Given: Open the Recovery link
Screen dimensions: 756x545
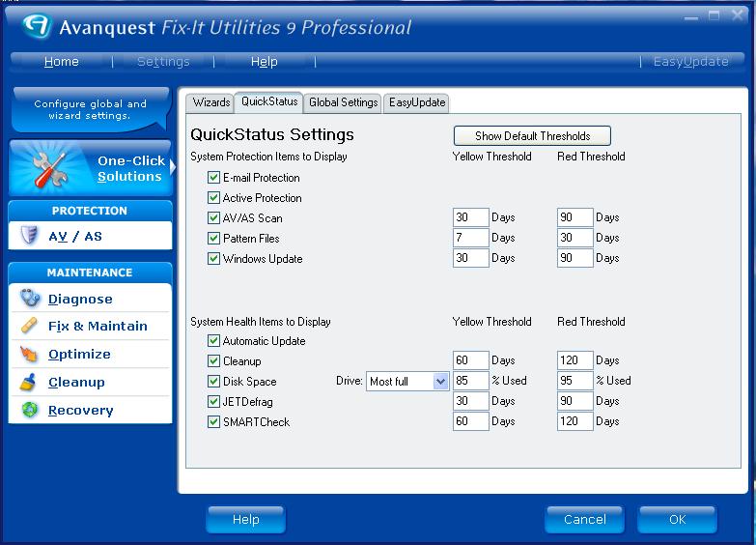Looking at the screenshot, I should (80, 410).
